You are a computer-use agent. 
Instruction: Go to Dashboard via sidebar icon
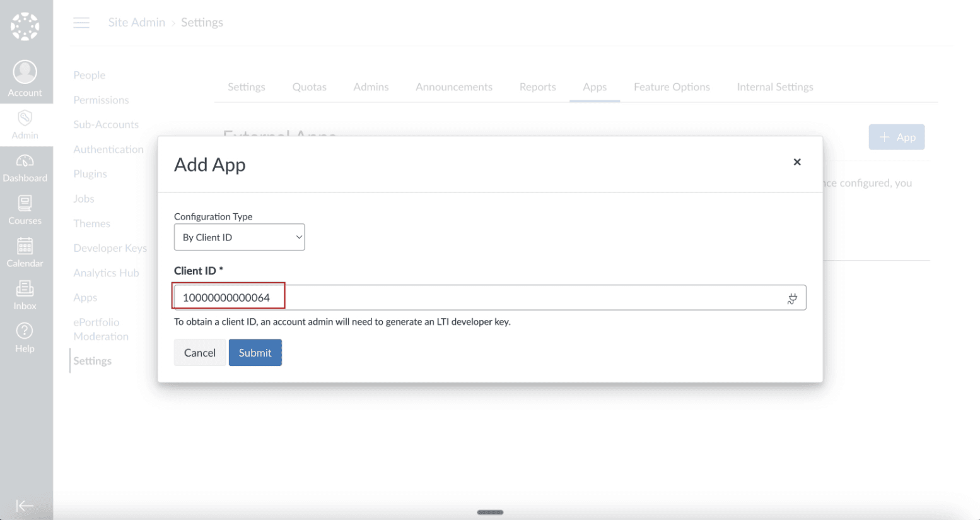25,163
